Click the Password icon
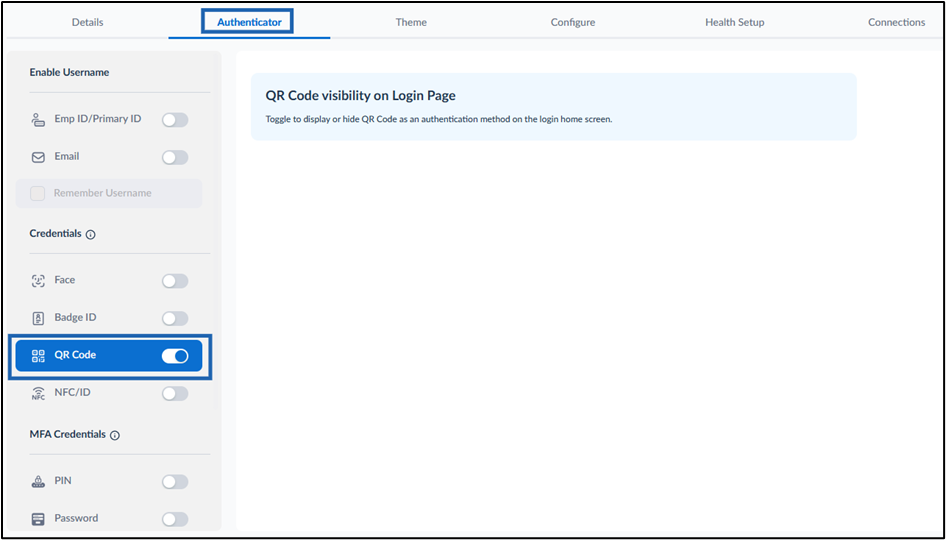 [x=38, y=519]
